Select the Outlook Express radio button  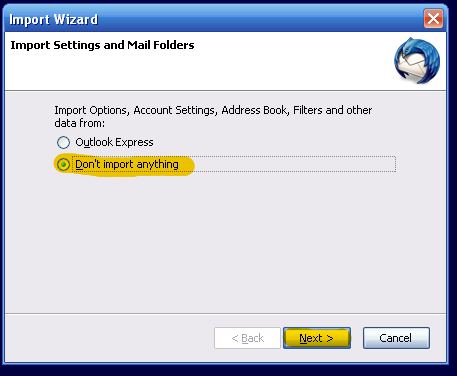pos(63,142)
